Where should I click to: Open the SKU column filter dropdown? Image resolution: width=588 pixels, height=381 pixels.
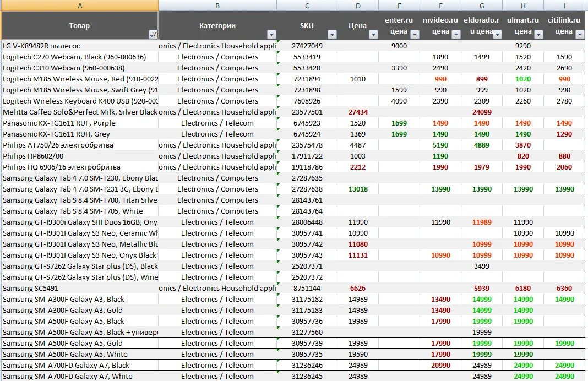coord(332,35)
